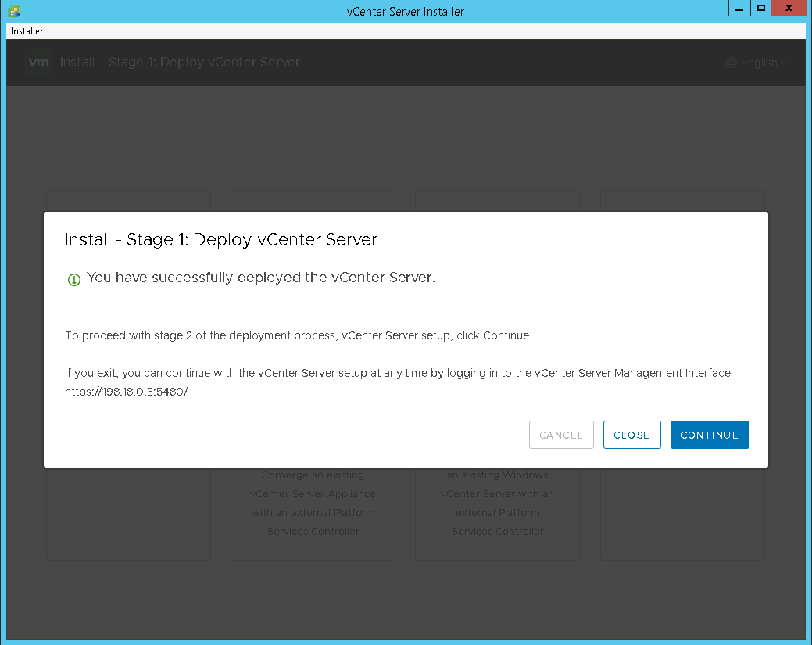This screenshot has height=645, width=812.
Task: Click the https://198.18.0.3:5480/ management URL
Action: click(x=127, y=392)
